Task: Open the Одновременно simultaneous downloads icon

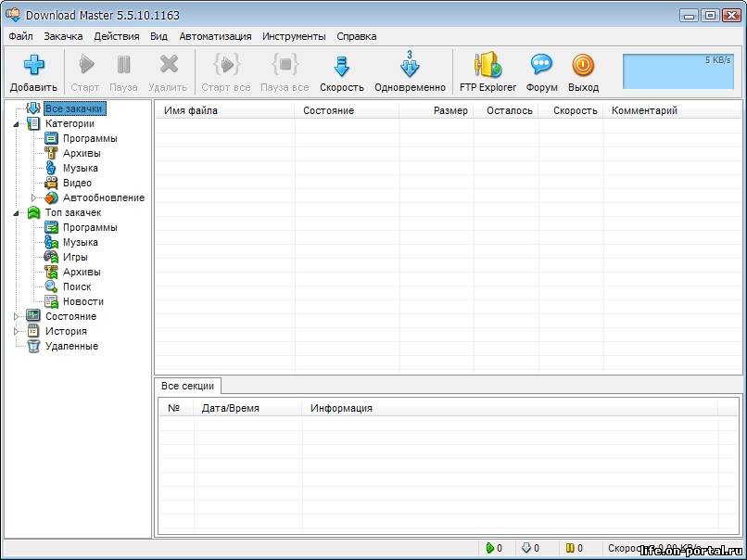Action: tap(410, 64)
